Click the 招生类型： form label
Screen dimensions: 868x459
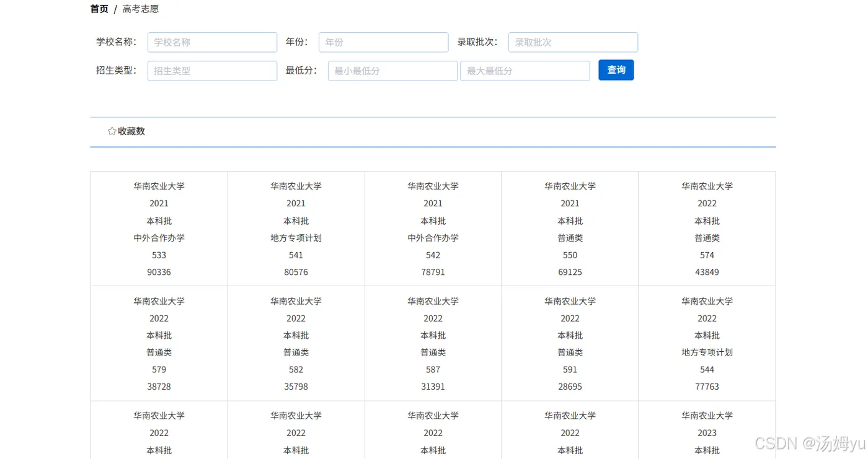click(117, 70)
